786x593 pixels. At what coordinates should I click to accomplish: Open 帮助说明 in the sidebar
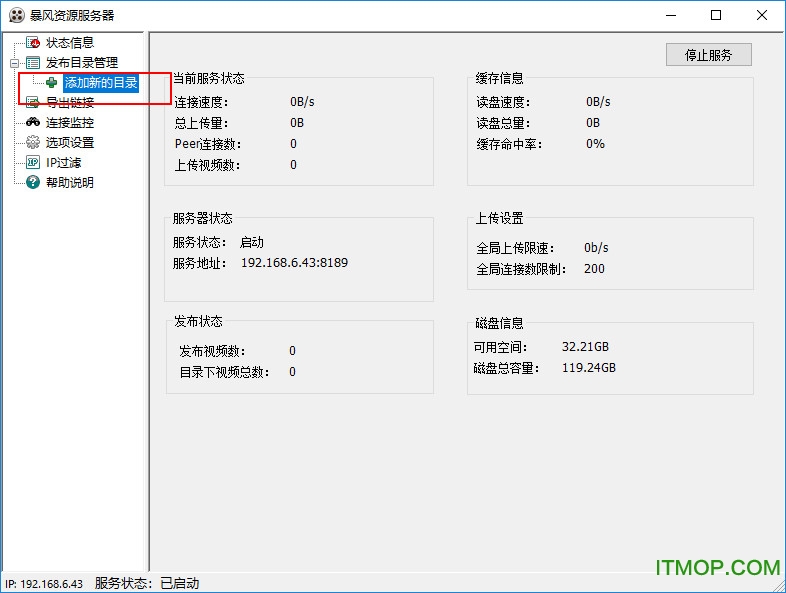[x=70, y=182]
